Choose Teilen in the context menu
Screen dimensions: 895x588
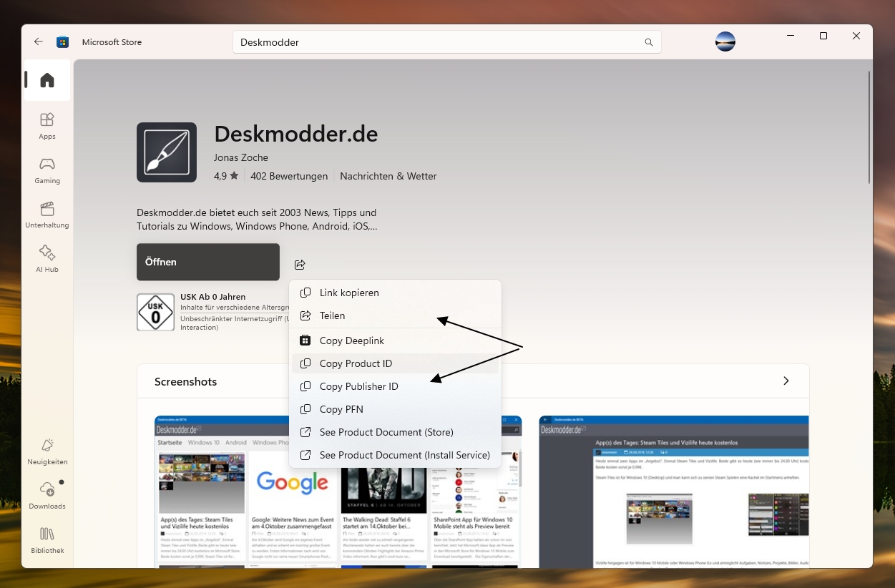[395, 315]
